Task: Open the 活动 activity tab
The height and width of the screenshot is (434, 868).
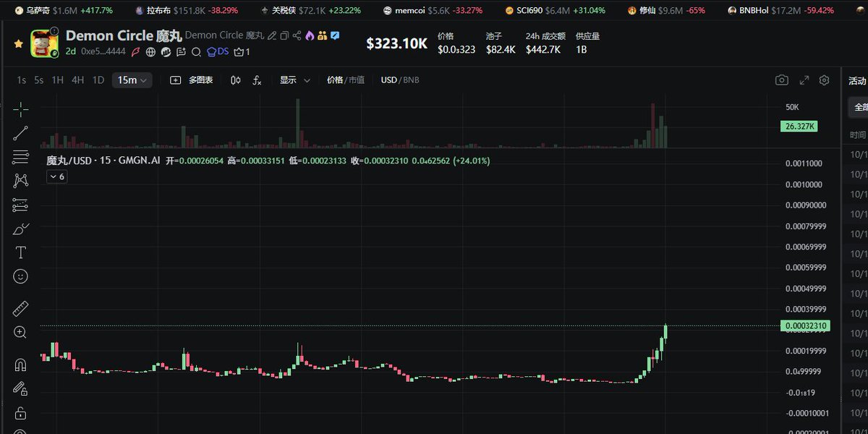Action: click(x=857, y=80)
